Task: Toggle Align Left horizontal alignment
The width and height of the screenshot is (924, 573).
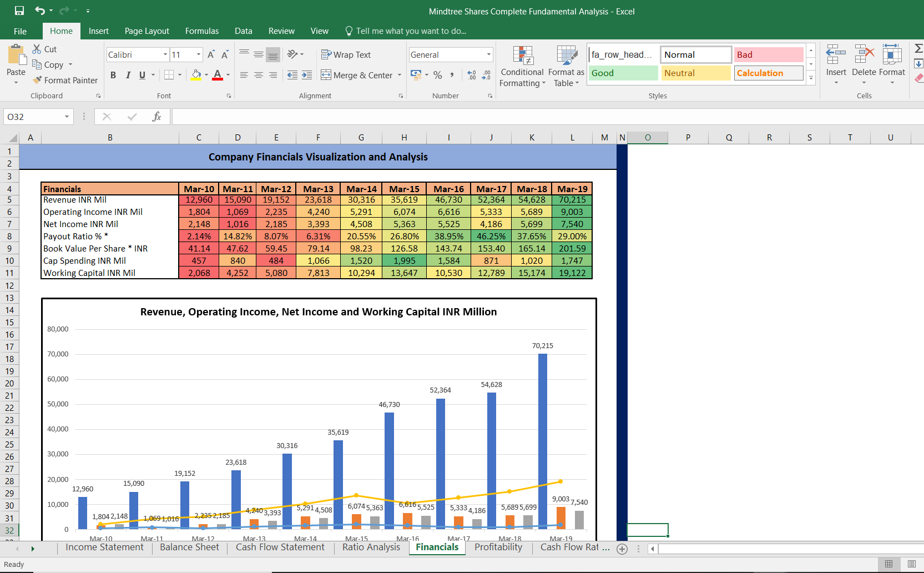Action: (244, 75)
